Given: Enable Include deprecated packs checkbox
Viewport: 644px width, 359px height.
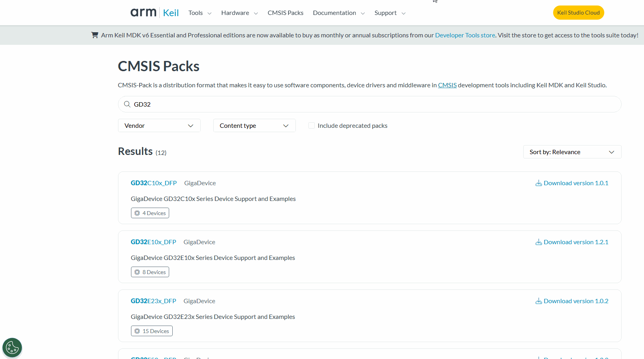Looking at the screenshot, I should (x=312, y=125).
